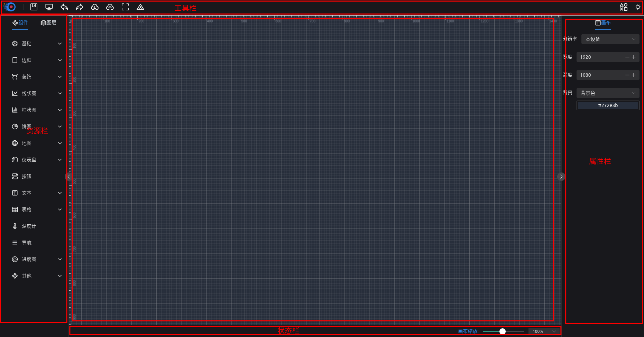This screenshot has width=644, height=337.
Task: Collapse the right properties panel arrow
Action: tap(561, 177)
